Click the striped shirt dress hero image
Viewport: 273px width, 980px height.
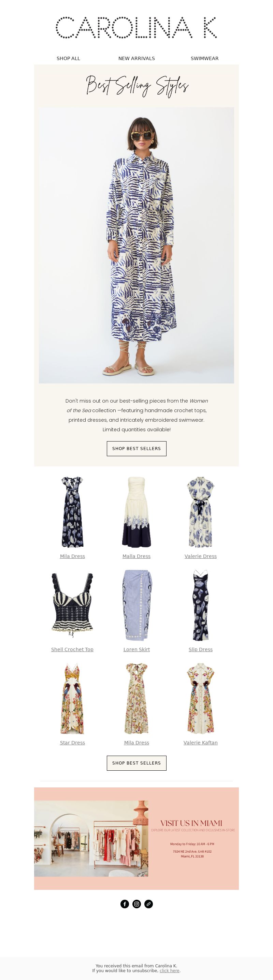[x=136, y=245]
